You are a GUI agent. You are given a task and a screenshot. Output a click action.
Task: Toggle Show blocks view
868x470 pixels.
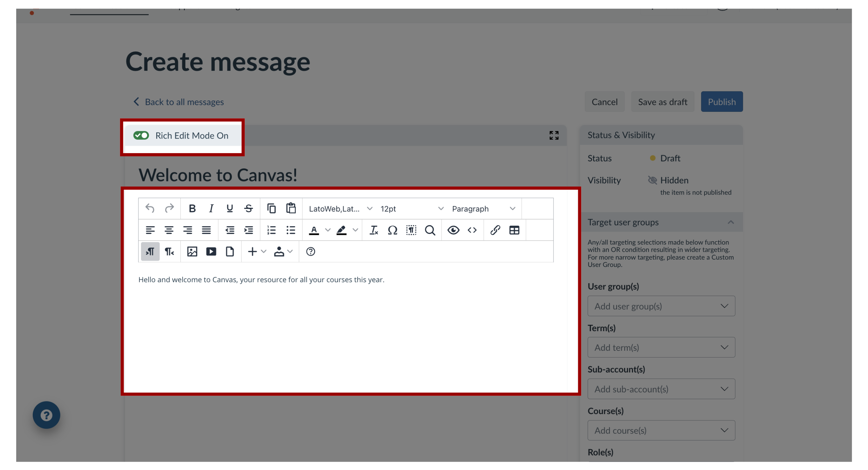[x=411, y=230]
